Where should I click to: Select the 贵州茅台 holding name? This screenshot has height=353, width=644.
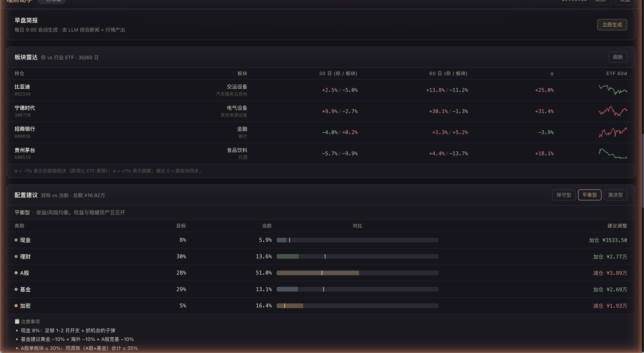[25, 150]
